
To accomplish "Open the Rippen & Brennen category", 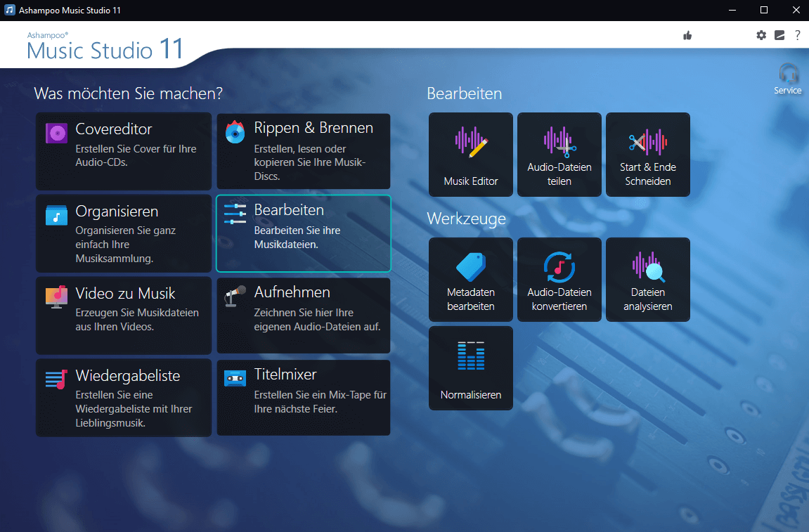I will click(303, 151).
